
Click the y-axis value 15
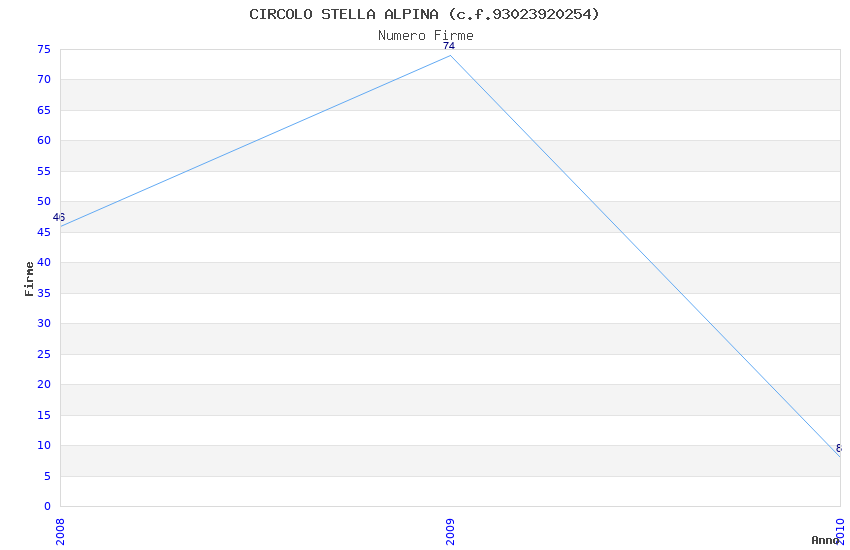pos(44,415)
